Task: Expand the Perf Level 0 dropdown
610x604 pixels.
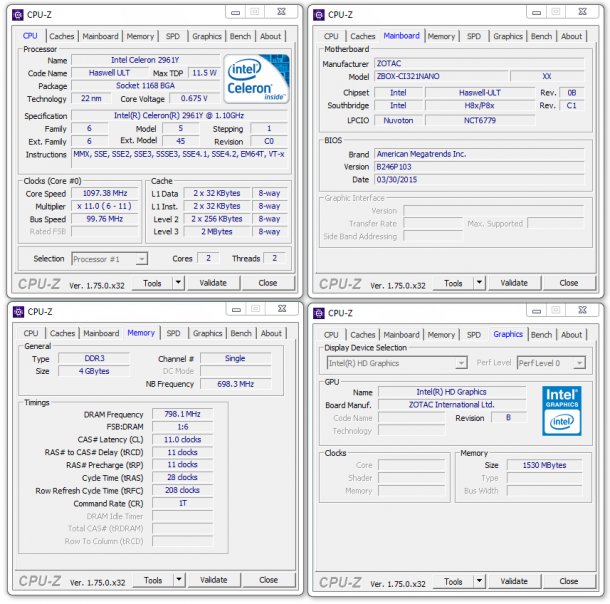Action: tap(579, 363)
